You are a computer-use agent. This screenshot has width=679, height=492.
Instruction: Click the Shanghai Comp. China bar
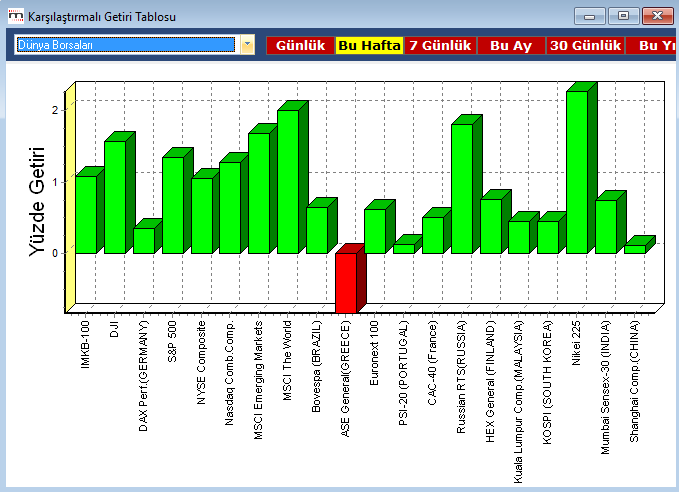click(635, 249)
